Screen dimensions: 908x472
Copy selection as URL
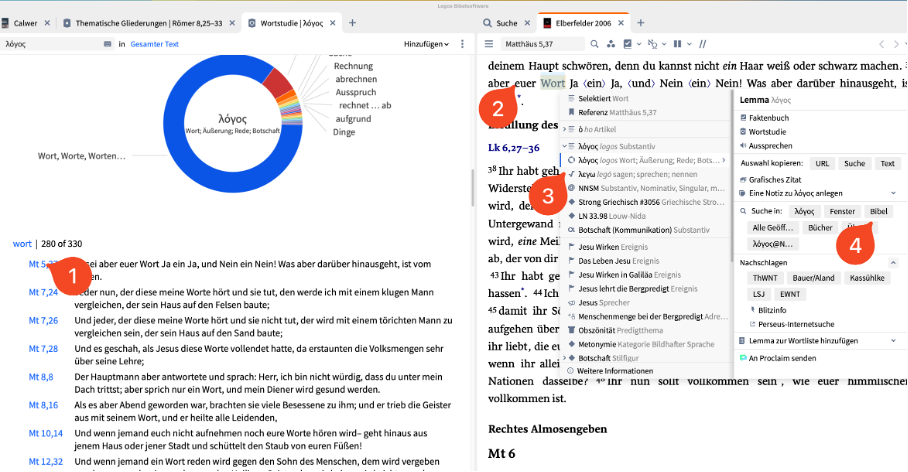[822, 163]
